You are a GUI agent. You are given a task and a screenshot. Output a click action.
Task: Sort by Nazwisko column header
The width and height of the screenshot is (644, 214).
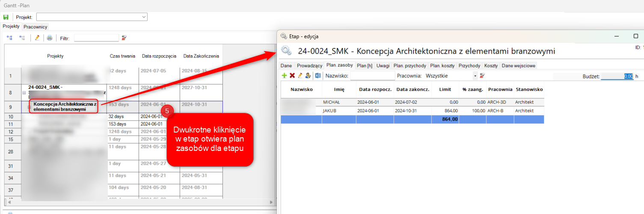point(302,90)
